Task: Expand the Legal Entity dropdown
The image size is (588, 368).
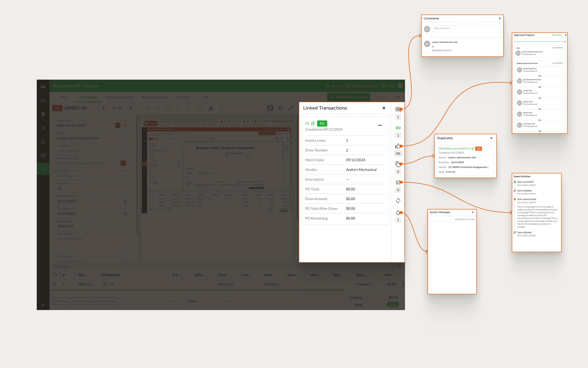Action: click(x=125, y=125)
